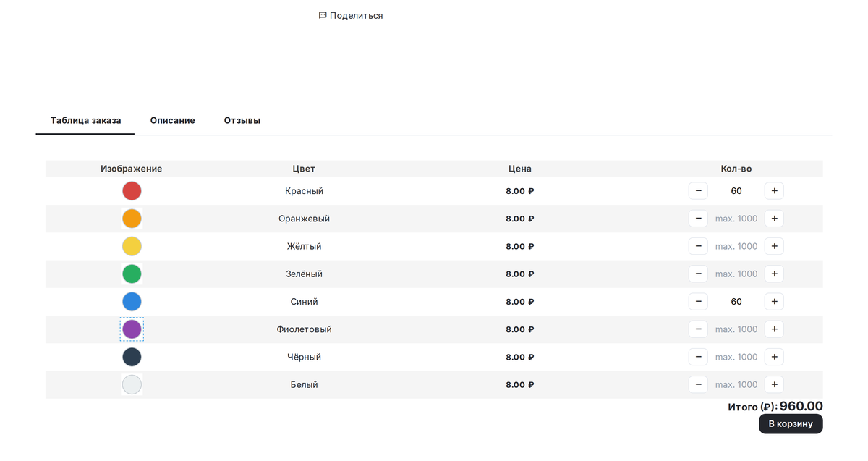868x461 pixels.
Task: Click the quantity field for Жёлтый
Action: tap(736, 246)
